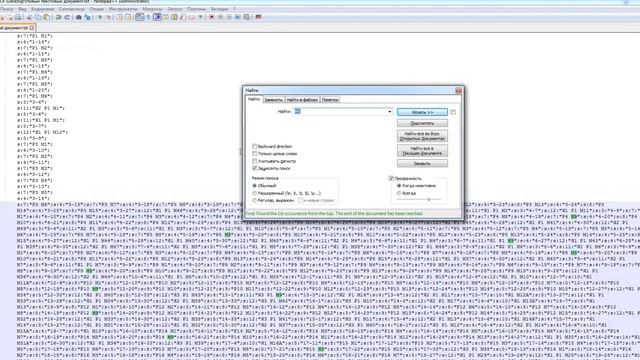Click Найти все во всех Открытых Документах
Viewport: 640px width, 360px height.
tap(422, 136)
